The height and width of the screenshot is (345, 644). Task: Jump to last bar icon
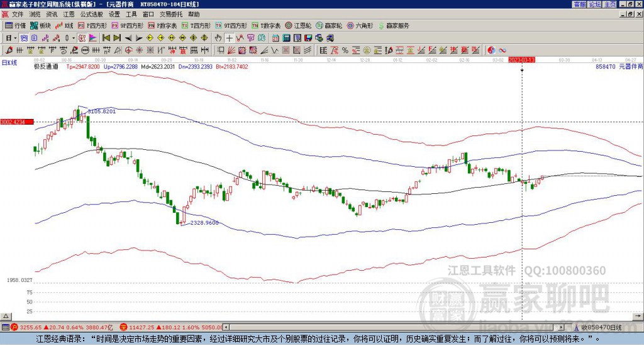(x=117, y=38)
